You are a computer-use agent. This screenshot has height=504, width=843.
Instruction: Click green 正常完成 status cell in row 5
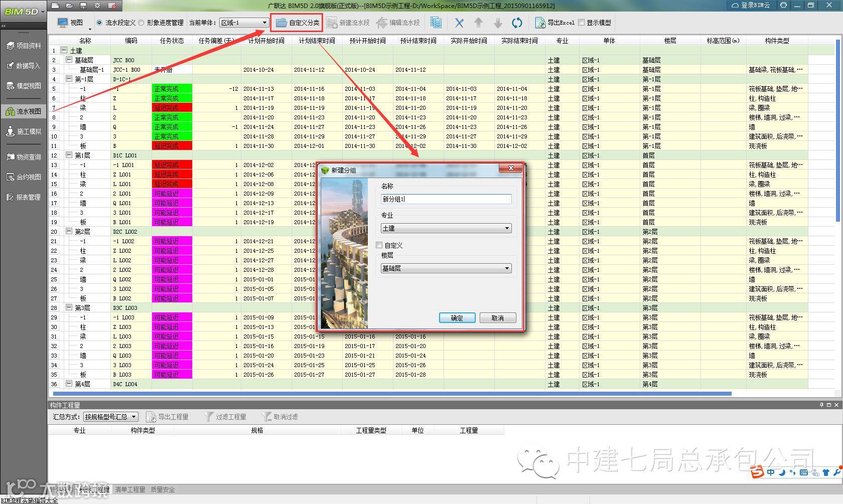click(172, 89)
